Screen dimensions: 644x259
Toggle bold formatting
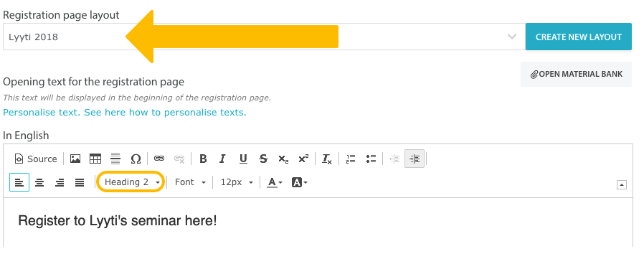tap(203, 159)
